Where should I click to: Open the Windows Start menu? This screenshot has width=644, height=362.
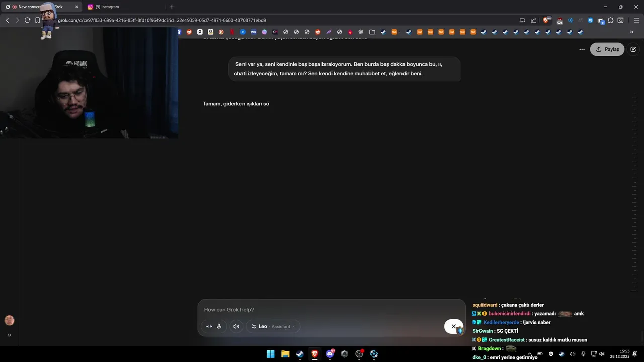coord(270,354)
